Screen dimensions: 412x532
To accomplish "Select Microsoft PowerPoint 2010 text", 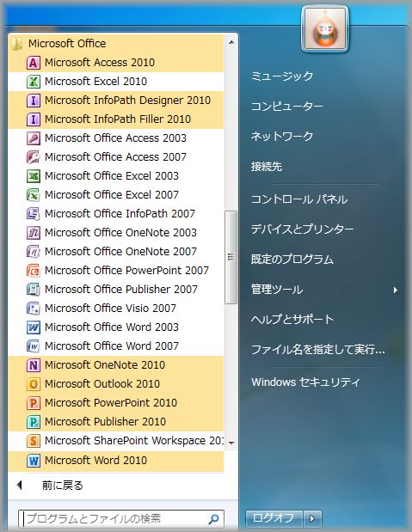I will (x=111, y=403).
